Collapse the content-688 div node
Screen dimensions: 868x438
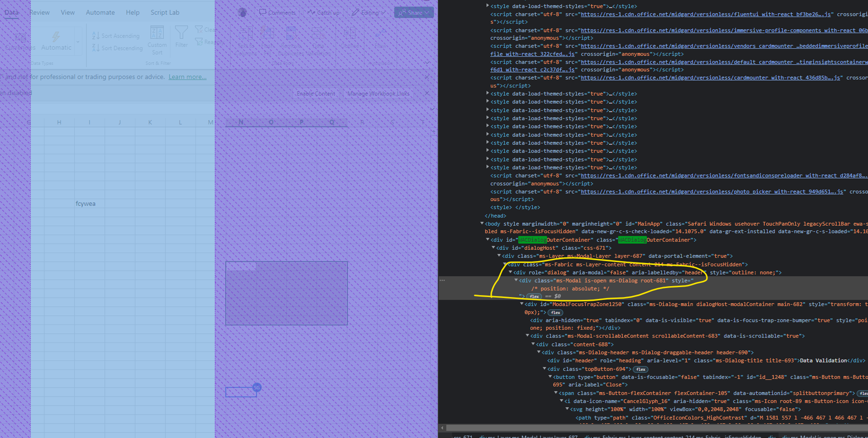533,344
